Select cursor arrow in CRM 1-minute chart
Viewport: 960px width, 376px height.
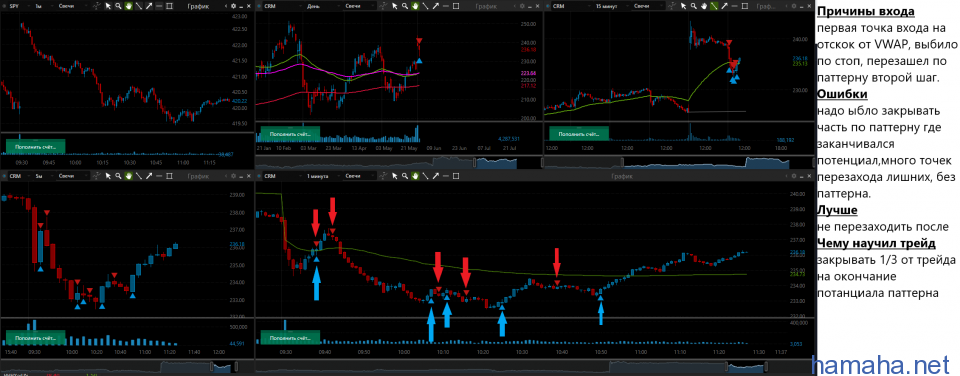click(x=394, y=176)
